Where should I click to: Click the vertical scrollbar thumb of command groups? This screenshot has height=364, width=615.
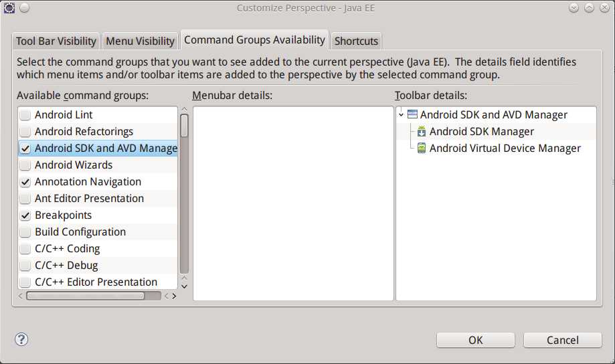coord(184,126)
